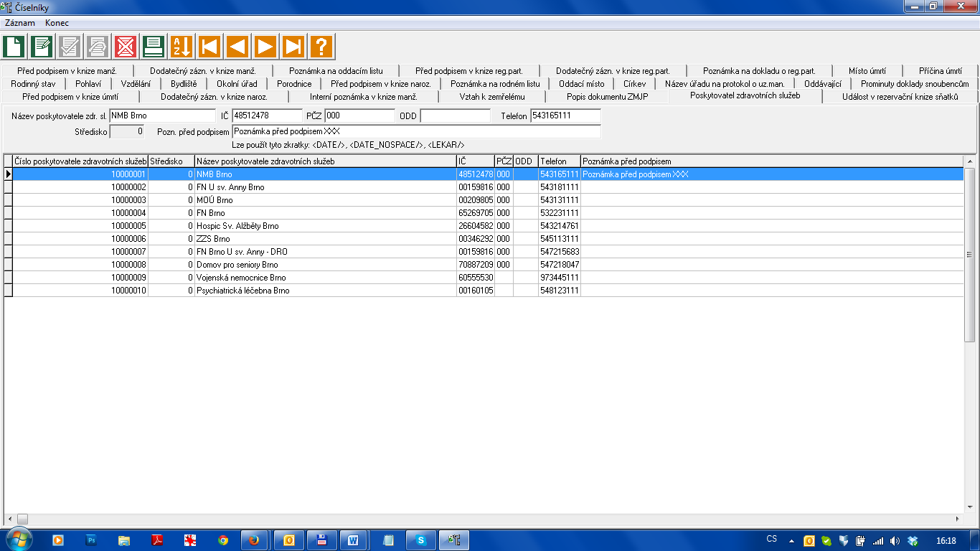Select the Okolní úřad tab
980x551 pixels.
click(237, 84)
